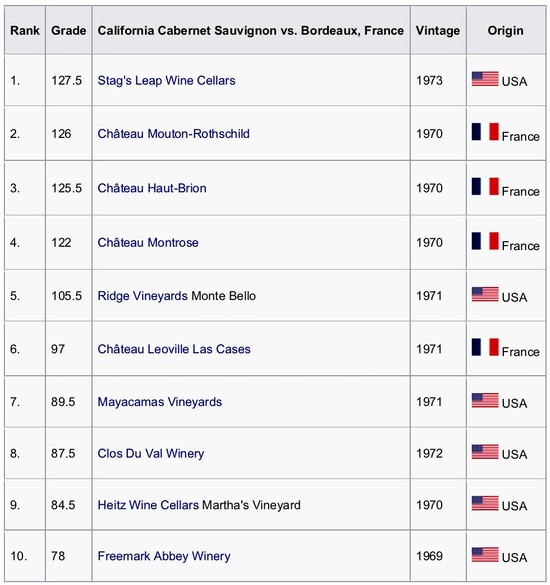
Task: Visit the Mayacamas Vineyards link
Action: click(160, 402)
